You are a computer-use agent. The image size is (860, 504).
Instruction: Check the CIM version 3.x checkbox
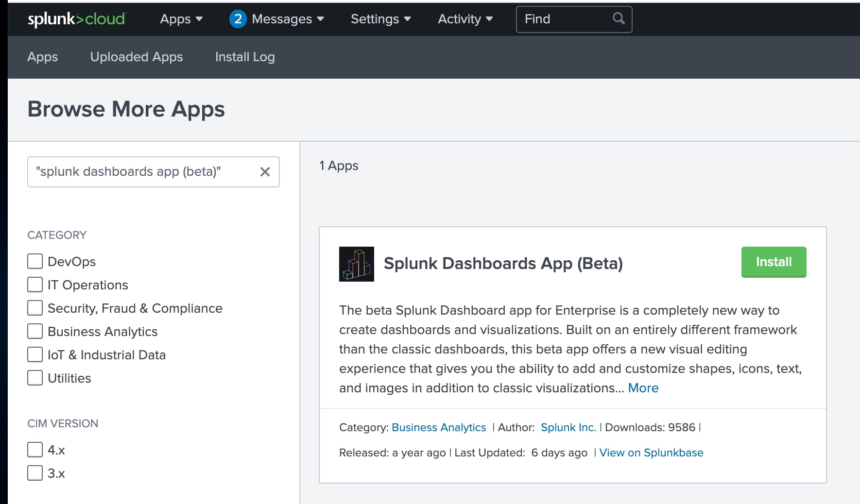click(35, 473)
